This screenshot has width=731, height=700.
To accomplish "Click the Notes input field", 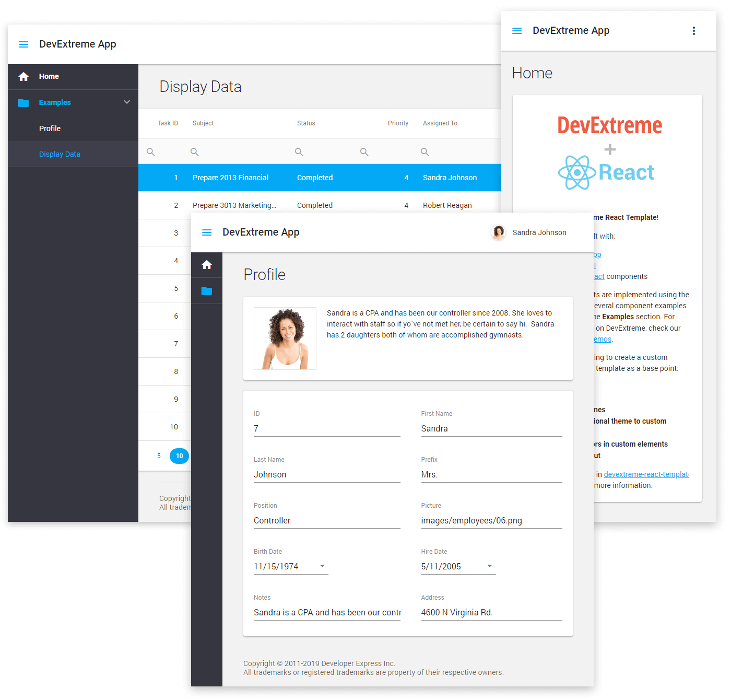I will pos(327,612).
